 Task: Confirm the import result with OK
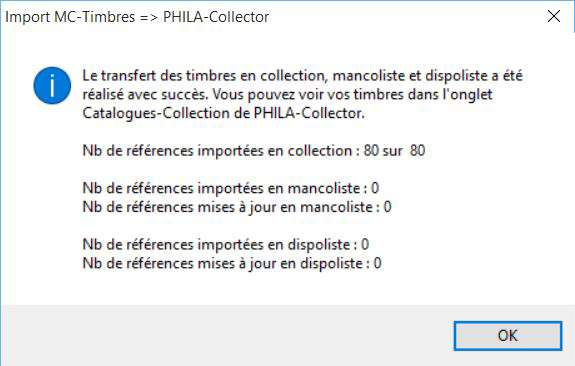[508, 336]
